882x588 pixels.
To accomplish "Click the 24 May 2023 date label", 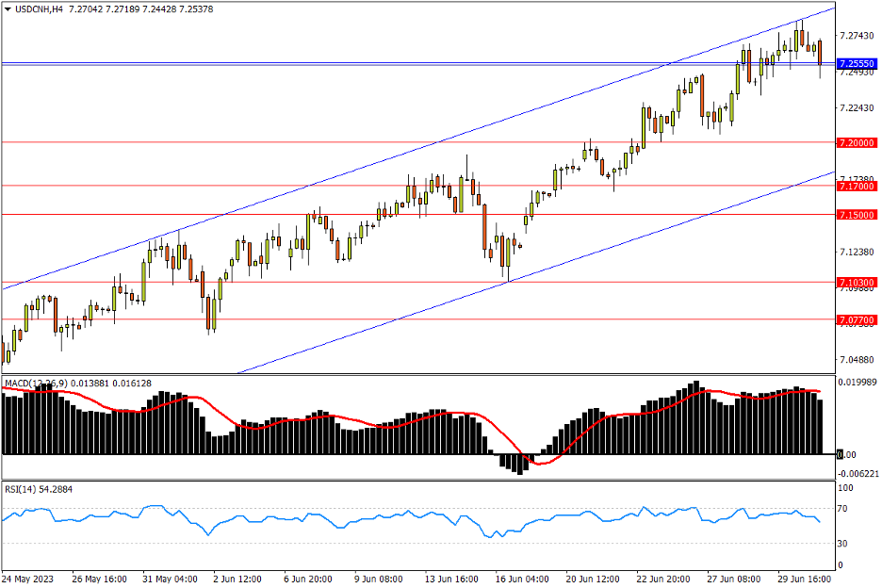I will [27, 578].
